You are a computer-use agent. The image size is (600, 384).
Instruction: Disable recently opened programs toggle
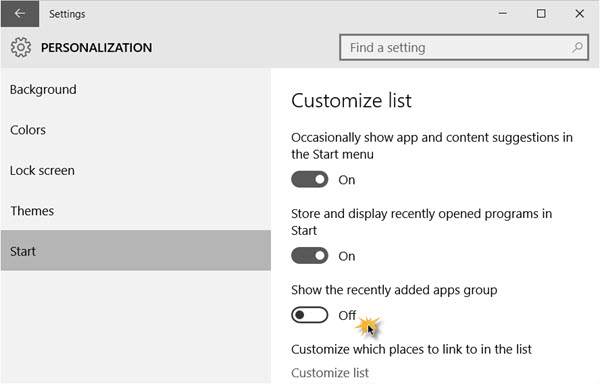[x=310, y=255]
